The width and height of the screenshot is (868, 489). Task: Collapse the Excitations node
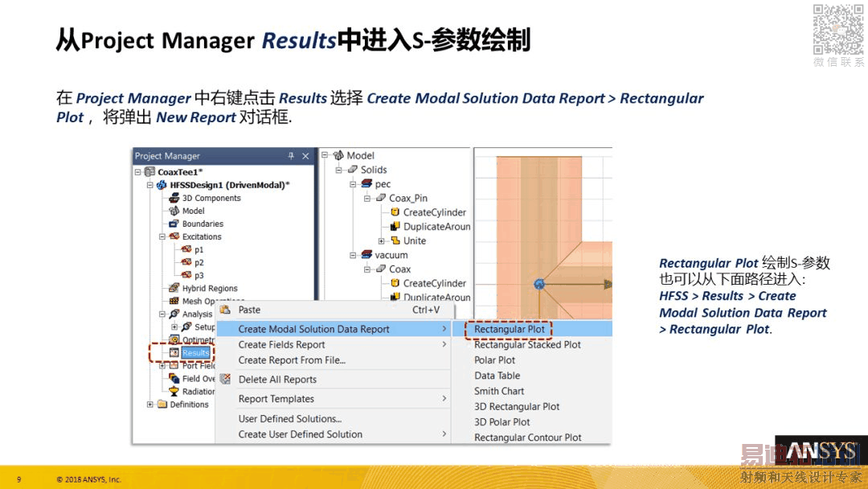coord(162,236)
